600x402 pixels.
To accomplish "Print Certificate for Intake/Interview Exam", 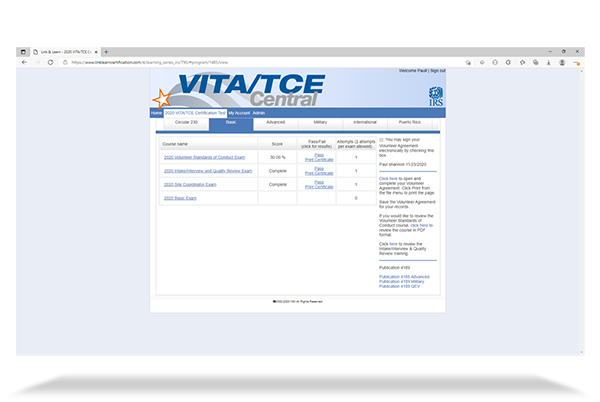I will (x=319, y=173).
